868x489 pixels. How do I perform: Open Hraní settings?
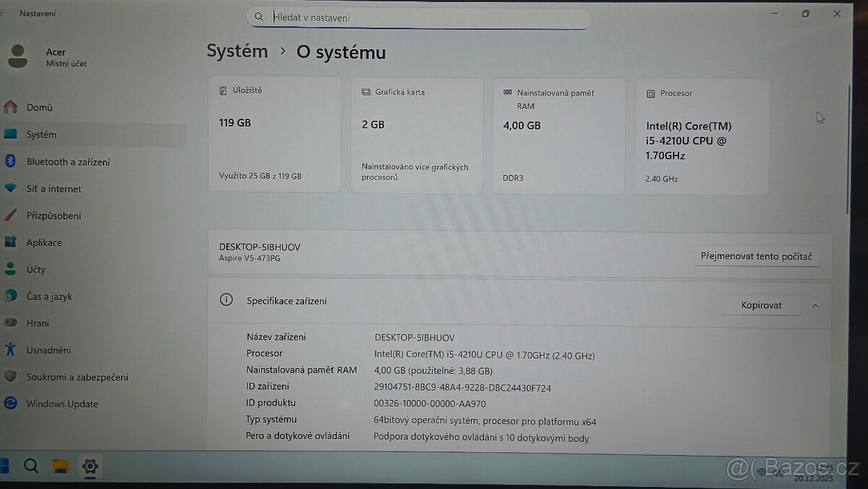coord(40,323)
